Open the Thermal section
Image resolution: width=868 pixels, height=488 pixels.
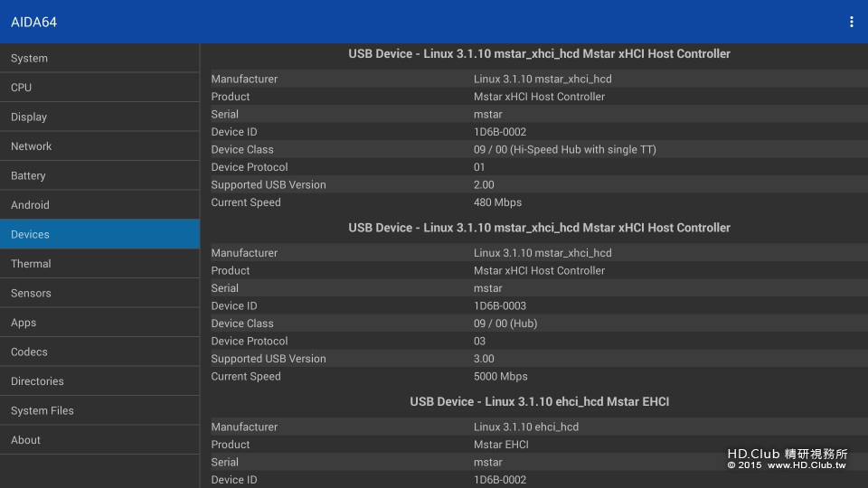point(99,263)
